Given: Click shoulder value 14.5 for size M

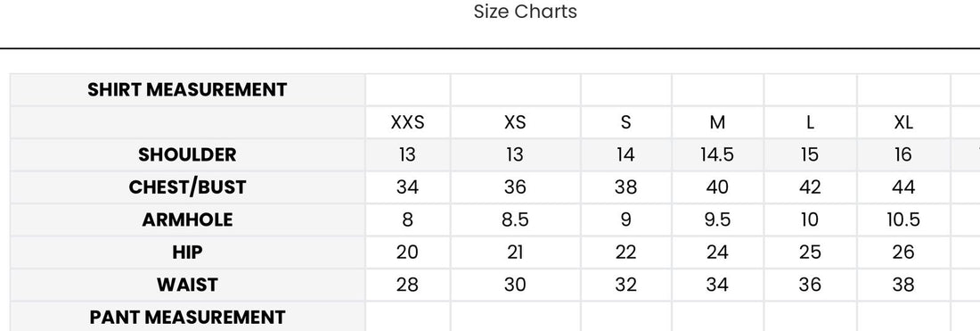Looking at the screenshot, I should (717, 154).
